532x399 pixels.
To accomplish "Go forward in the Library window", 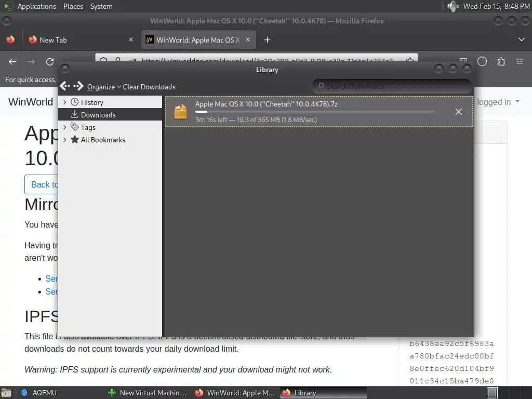I will 78,86.
